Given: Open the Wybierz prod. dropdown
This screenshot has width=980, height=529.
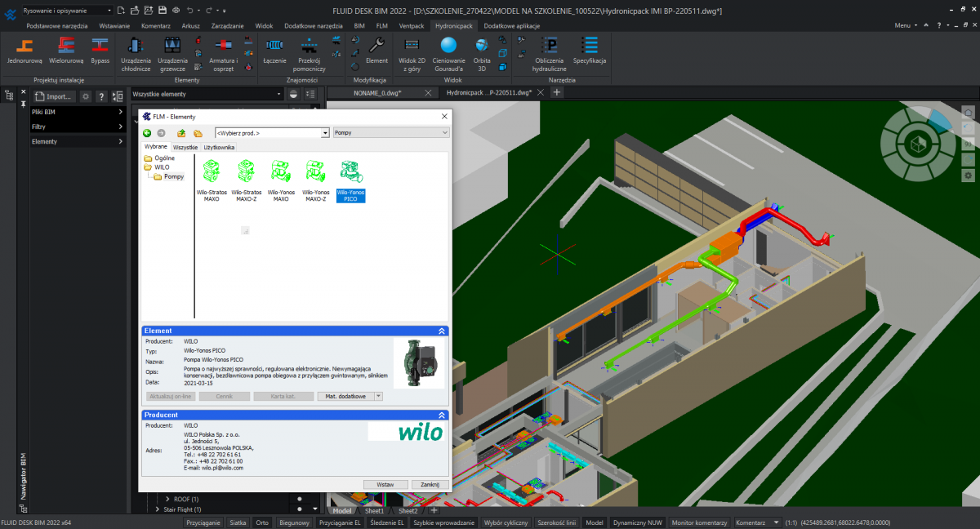Looking at the screenshot, I should pyautogui.click(x=324, y=132).
